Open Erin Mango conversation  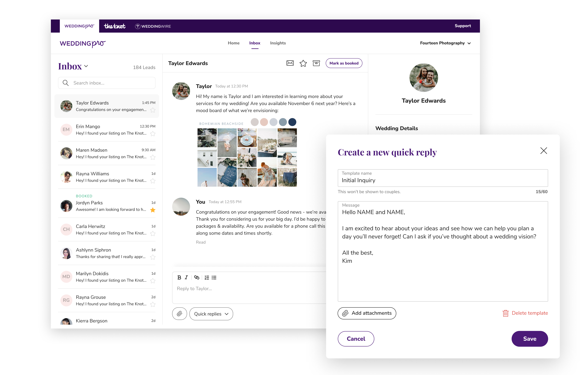[x=107, y=130]
